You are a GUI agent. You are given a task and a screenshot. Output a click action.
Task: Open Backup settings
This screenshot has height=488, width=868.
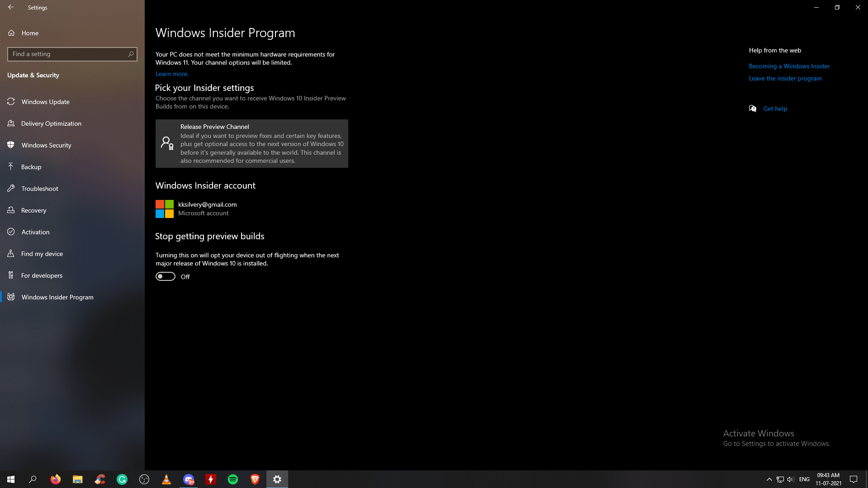pos(72,167)
